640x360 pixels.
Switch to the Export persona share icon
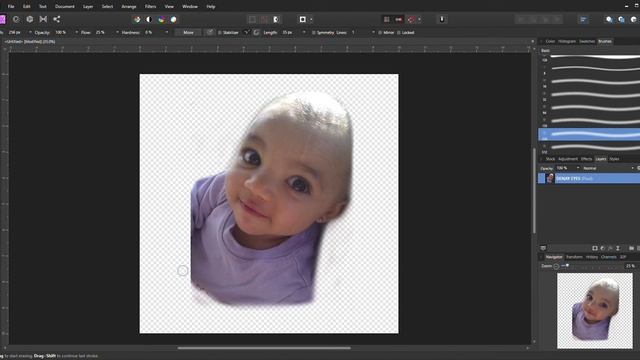pos(56,19)
